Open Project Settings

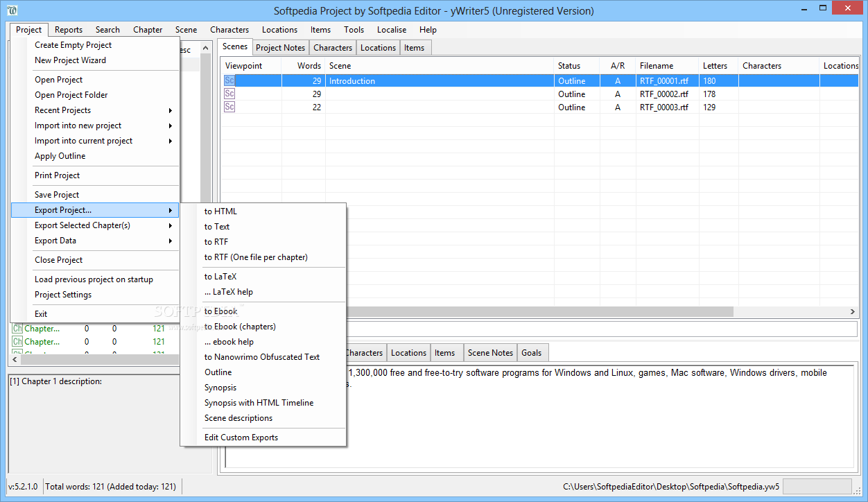pyautogui.click(x=95, y=295)
